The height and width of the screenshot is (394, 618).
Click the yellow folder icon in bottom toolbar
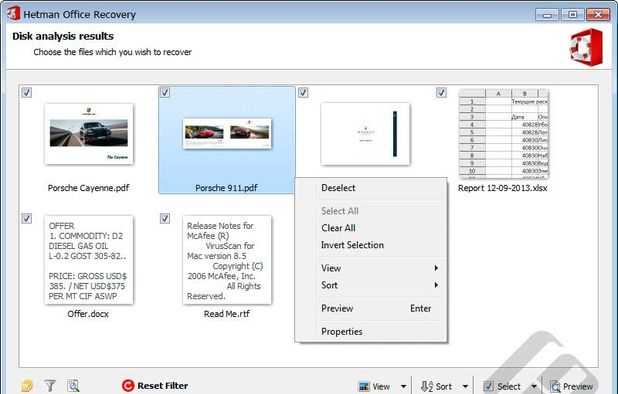click(27, 386)
